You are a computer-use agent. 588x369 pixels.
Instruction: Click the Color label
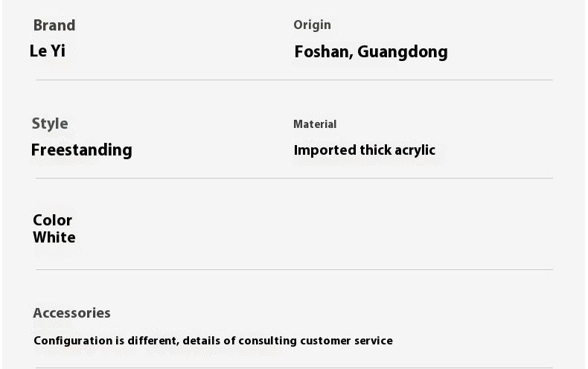coord(52,220)
